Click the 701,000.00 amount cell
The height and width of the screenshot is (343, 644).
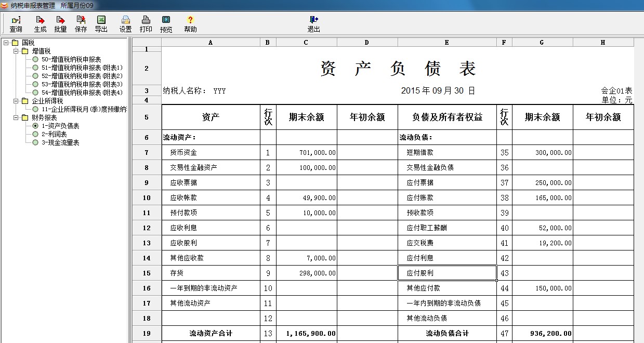306,152
